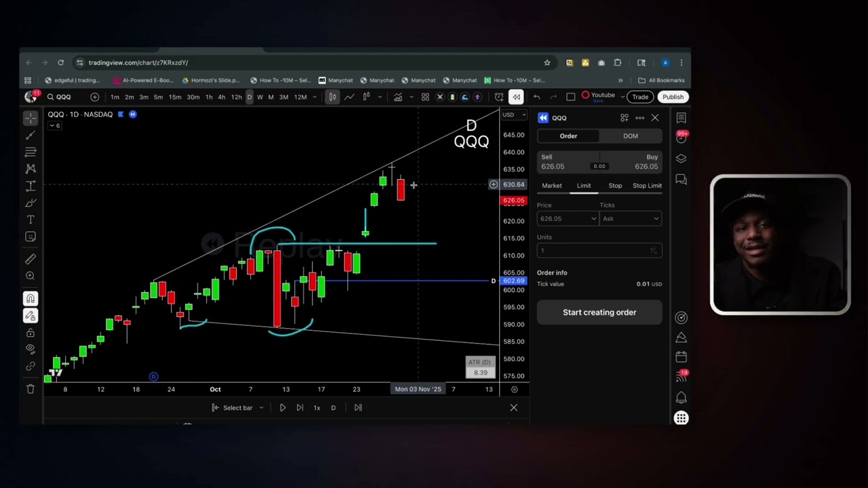Select the 12M timeframe
This screenshot has width=868, height=488.
pos(300,97)
